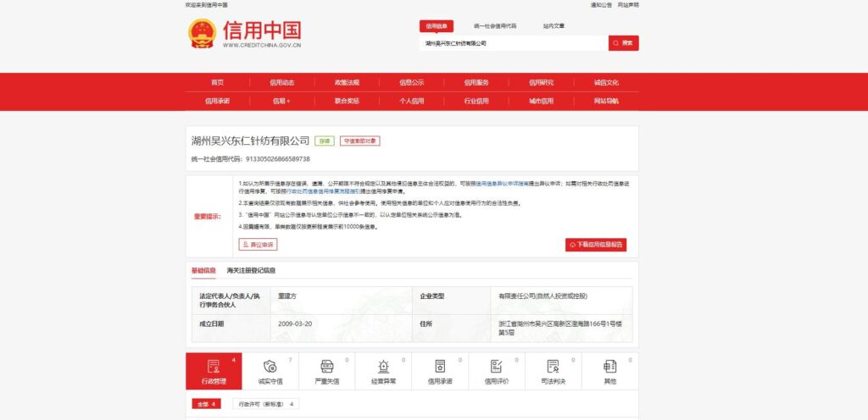
Task: Open the 严重失信 category icon
Action: click(x=326, y=366)
